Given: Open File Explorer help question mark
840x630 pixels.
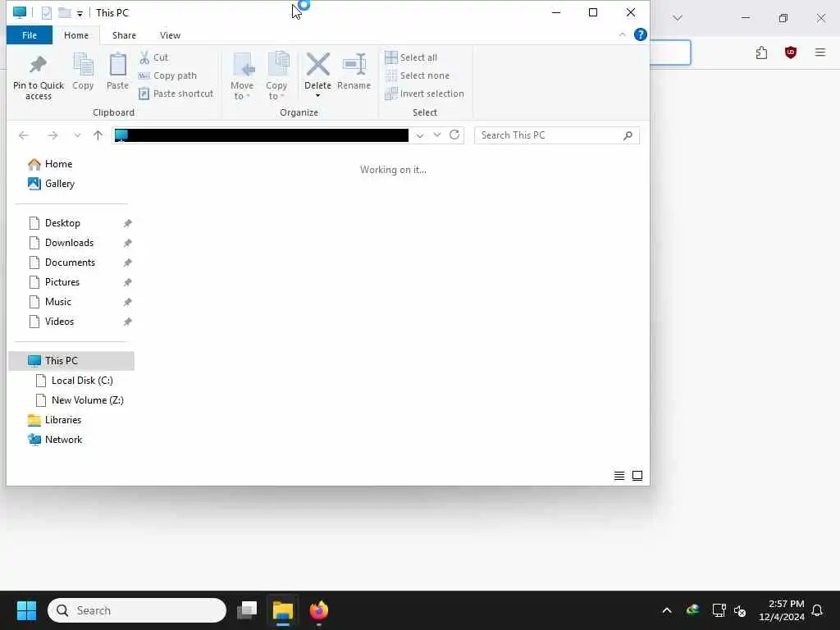Looking at the screenshot, I should [x=640, y=34].
